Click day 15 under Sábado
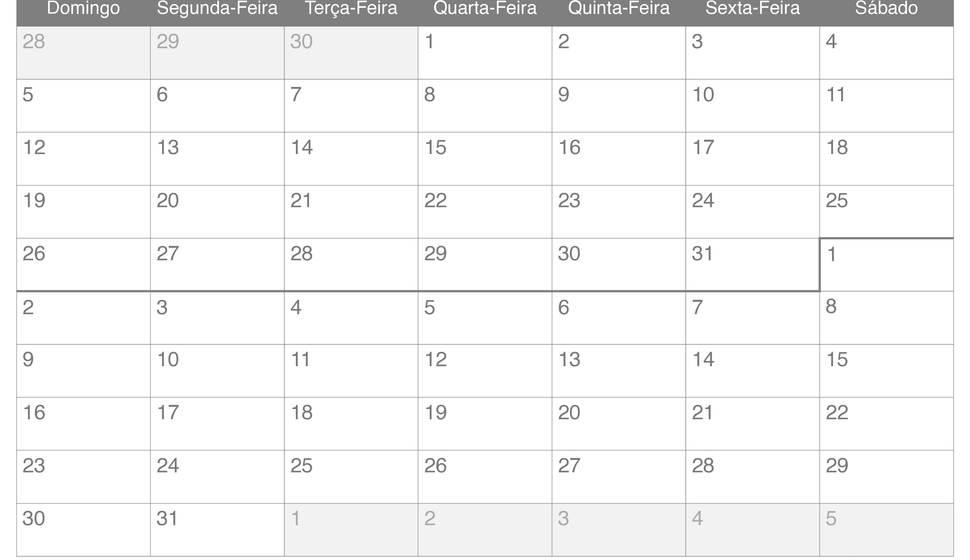The image size is (970, 560). 886,371
